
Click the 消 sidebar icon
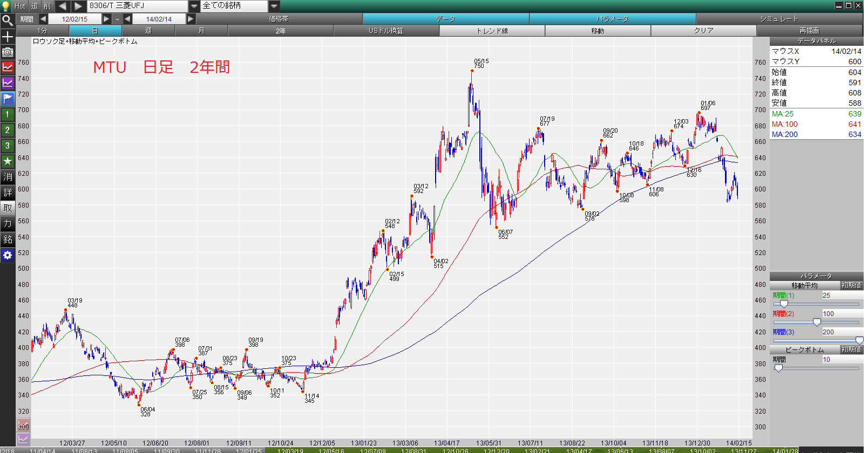tap(8, 177)
